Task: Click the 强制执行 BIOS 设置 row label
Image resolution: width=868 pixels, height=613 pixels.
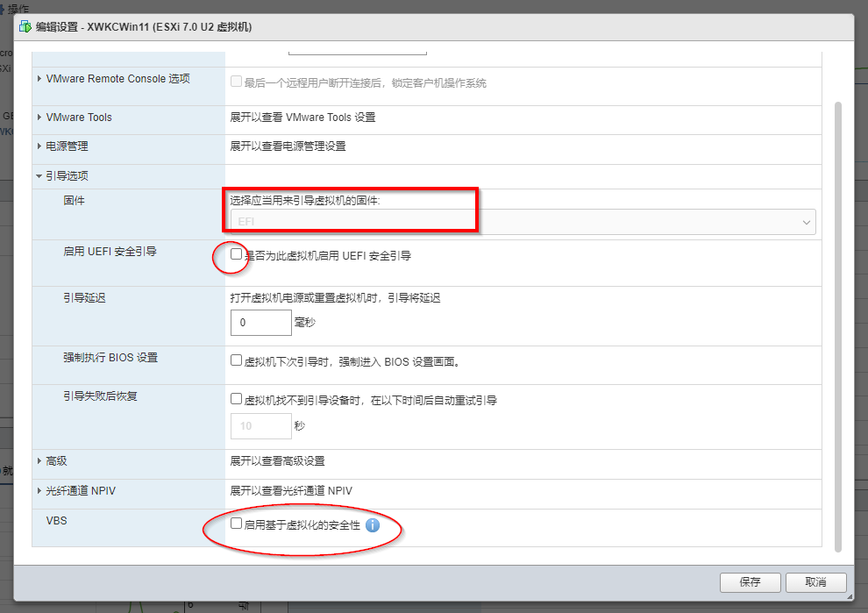Action: tap(110, 358)
